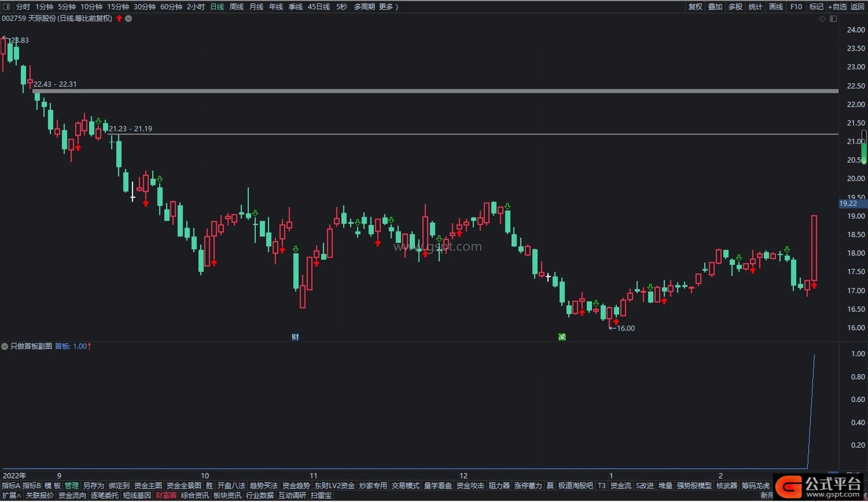Click green down arrow signal near 21.23 label
The height and width of the screenshot is (502, 868).
98,121
